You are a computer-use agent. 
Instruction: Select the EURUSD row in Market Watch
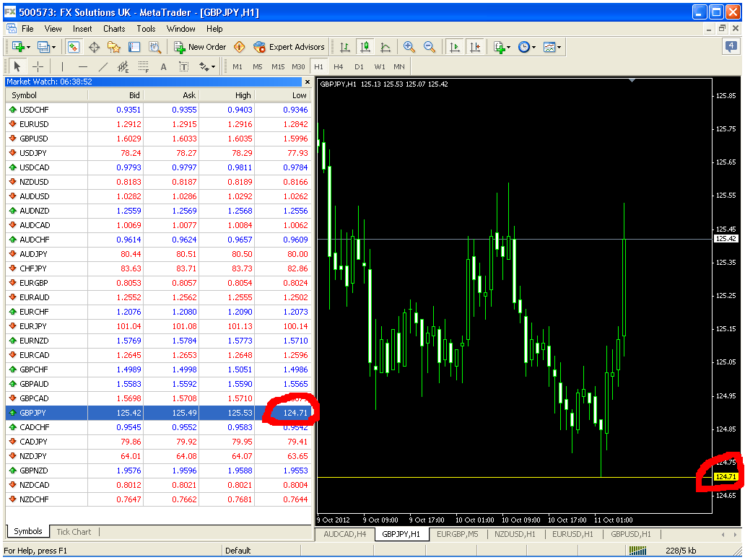tap(158, 124)
